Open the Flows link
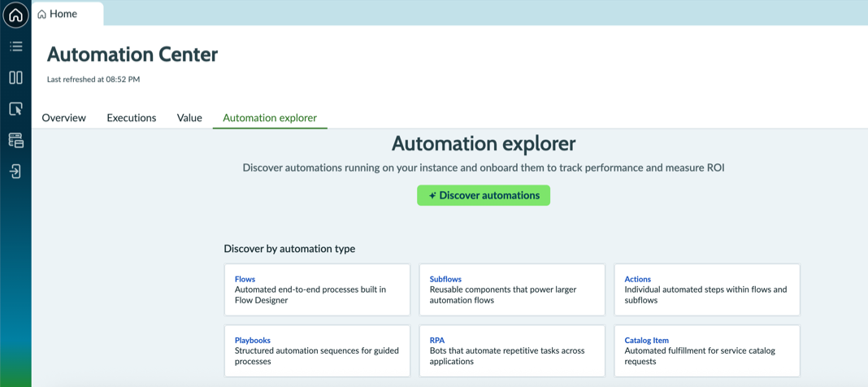This screenshot has width=868, height=387. pyautogui.click(x=245, y=279)
